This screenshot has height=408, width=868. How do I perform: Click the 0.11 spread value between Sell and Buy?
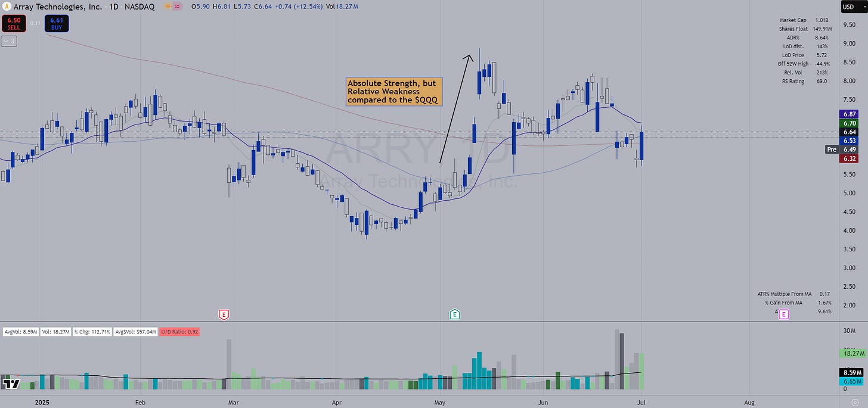[35, 23]
